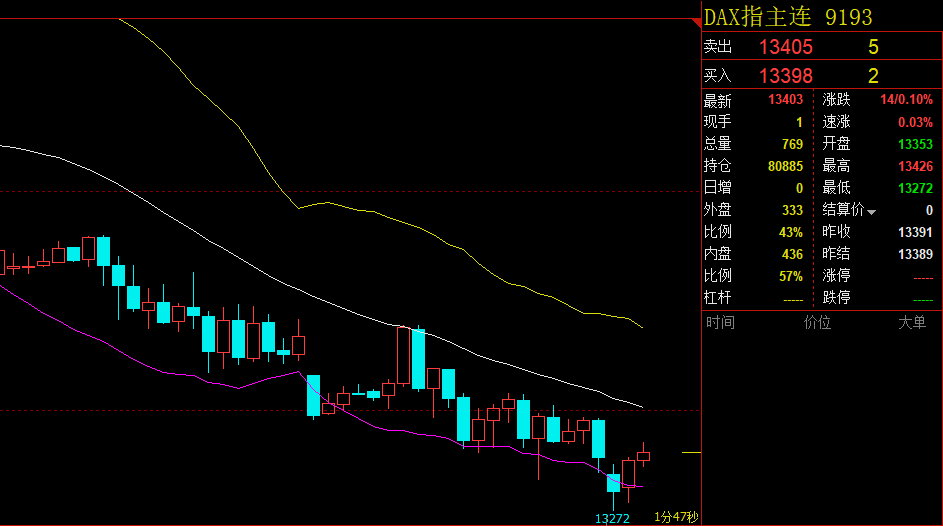Click the 1分47秒 countdown timer
This screenshot has height=526, width=943.
pyautogui.click(x=676, y=517)
